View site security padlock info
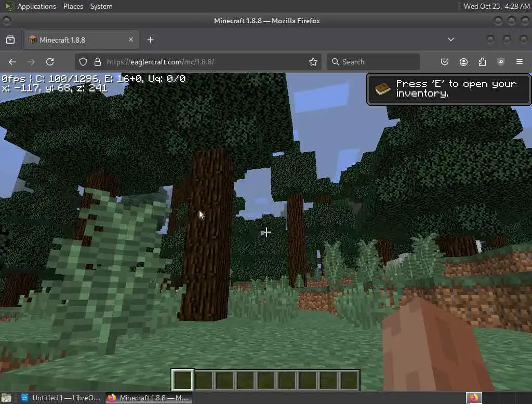 click(98, 62)
